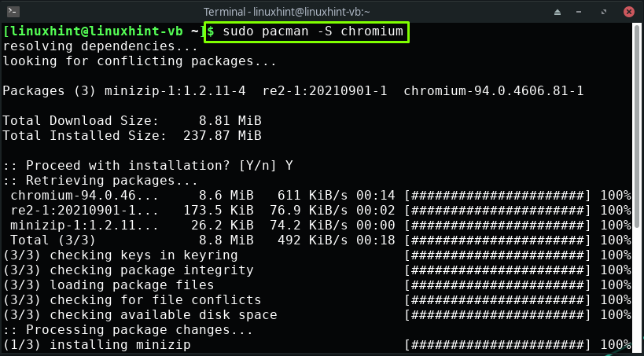Click the chromium download progress bar
The height and width of the screenshot is (356, 644).
coord(498,196)
